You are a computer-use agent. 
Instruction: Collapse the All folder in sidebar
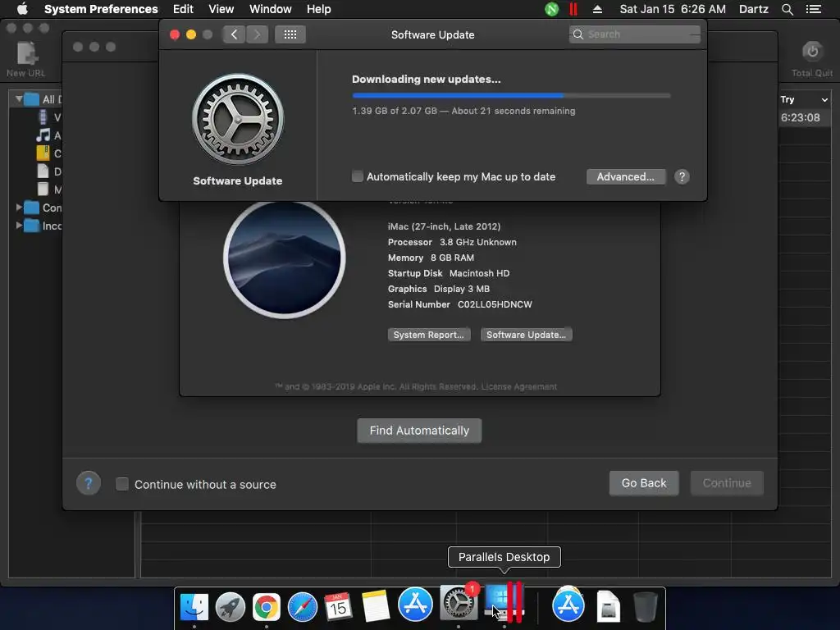point(19,99)
